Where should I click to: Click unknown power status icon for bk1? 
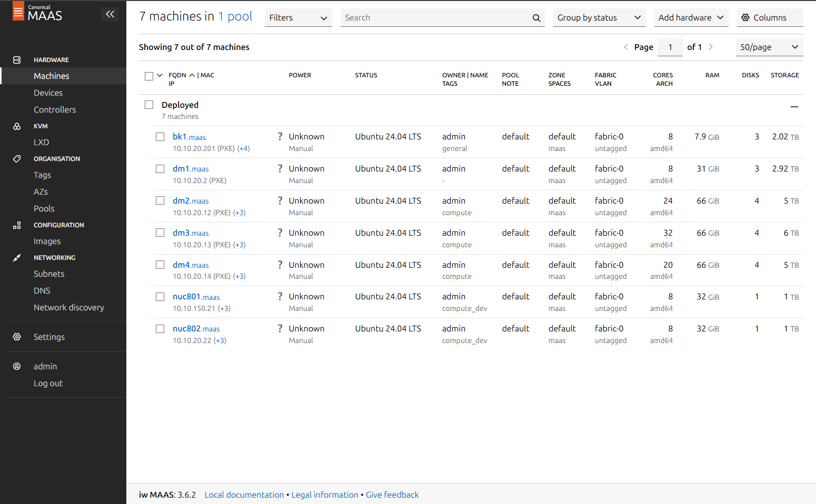pos(280,137)
